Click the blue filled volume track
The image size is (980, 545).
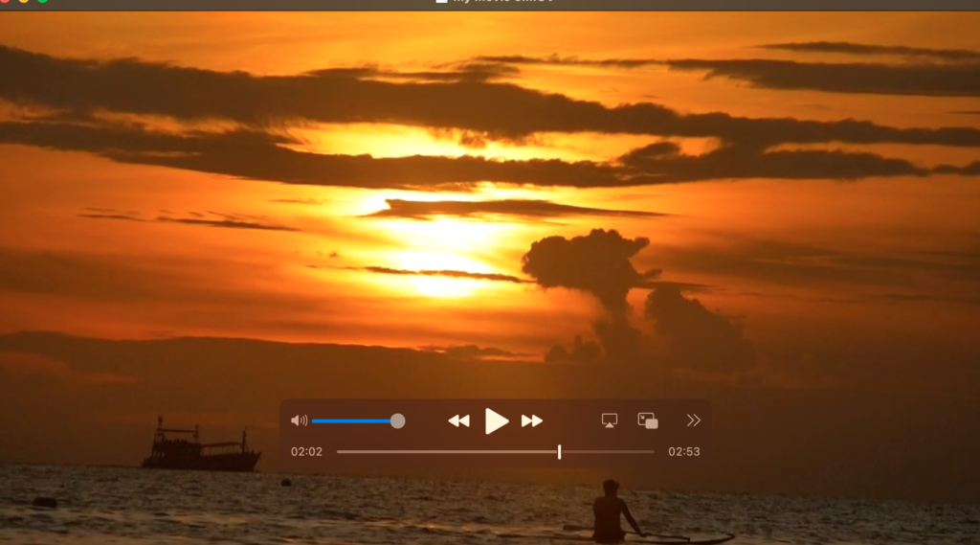349,420
